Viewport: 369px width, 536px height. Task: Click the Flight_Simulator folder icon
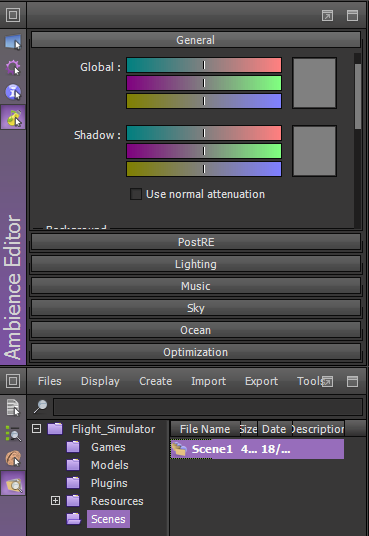click(55, 429)
